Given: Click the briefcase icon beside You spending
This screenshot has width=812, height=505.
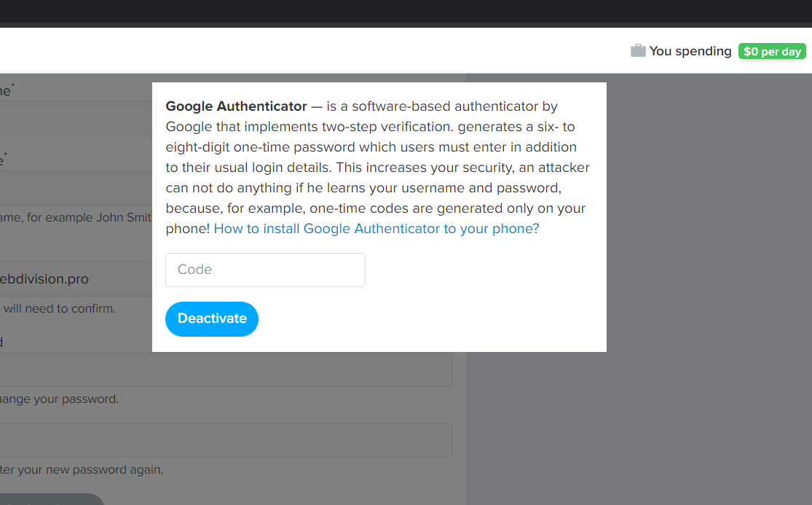Looking at the screenshot, I should 638,51.
